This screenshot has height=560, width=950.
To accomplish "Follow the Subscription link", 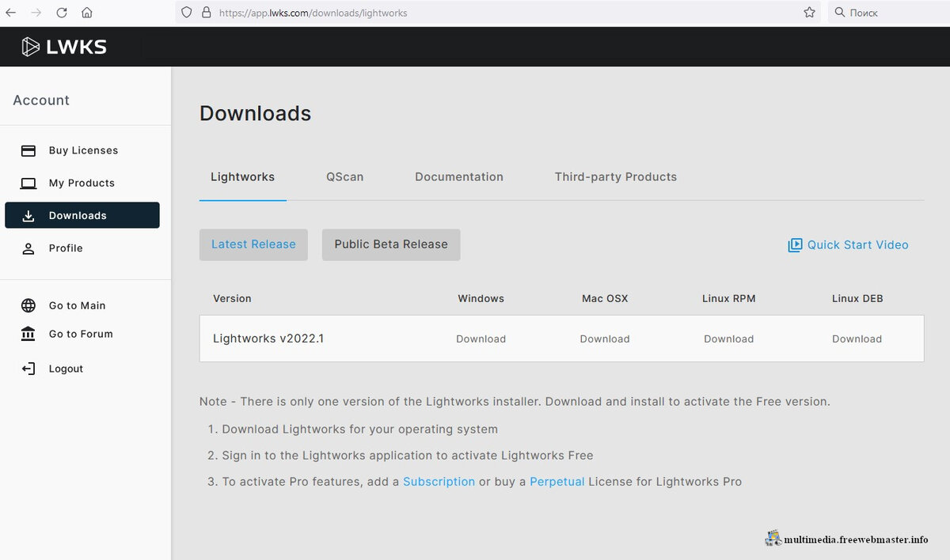I will pyautogui.click(x=439, y=482).
